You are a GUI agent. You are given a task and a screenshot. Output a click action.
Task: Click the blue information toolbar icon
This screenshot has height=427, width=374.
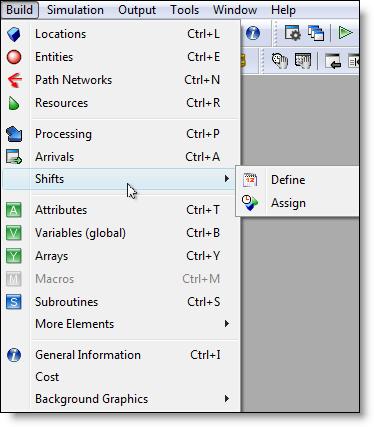[x=253, y=33]
